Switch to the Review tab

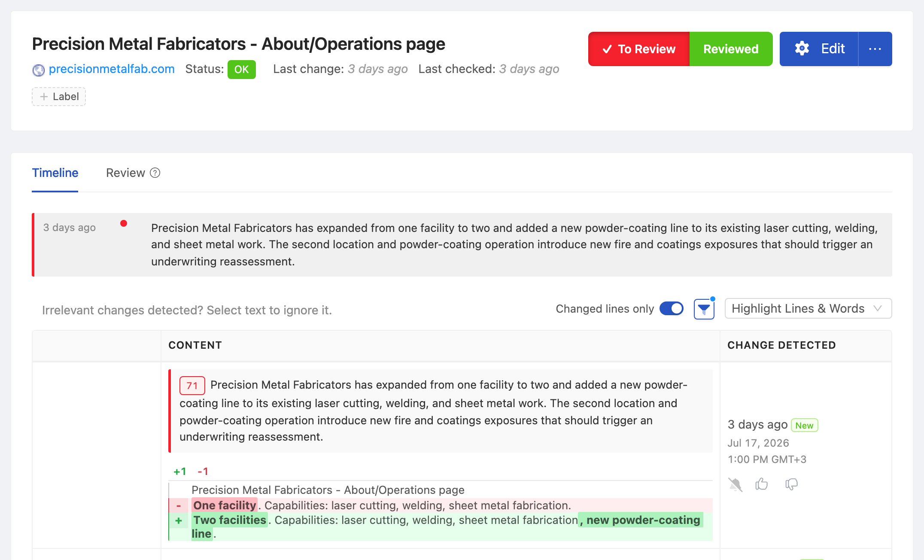(x=125, y=173)
